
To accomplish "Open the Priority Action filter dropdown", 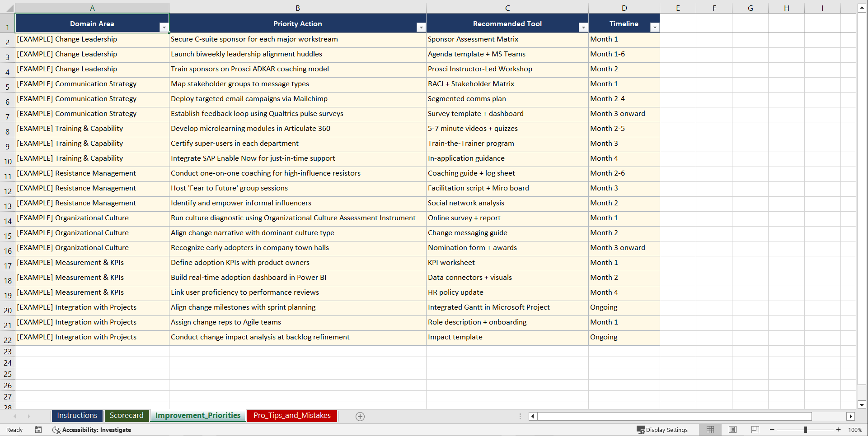I will point(421,27).
